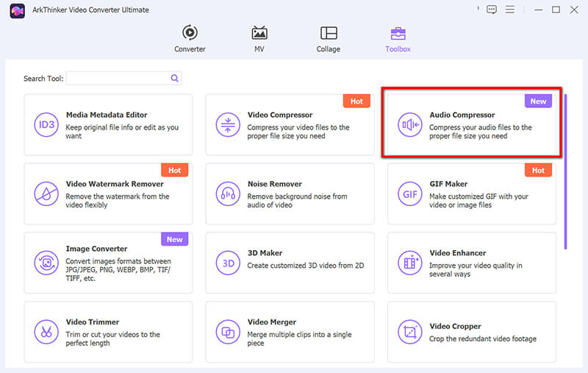
Task: Click the Video Trimmer scissors icon
Action: [46, 332]
